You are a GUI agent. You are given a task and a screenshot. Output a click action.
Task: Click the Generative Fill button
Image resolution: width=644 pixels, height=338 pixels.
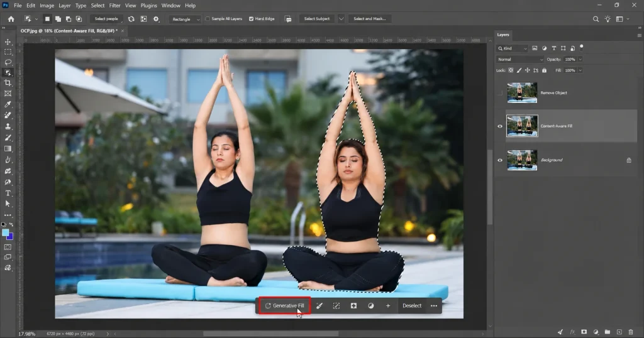click(285, 305)
